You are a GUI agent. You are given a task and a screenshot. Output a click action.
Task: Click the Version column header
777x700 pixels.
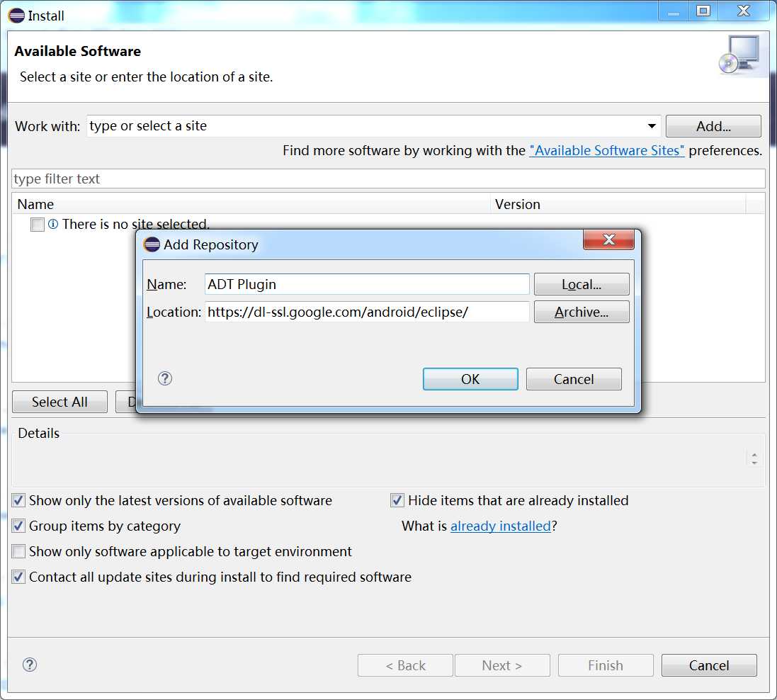point(618,204)
